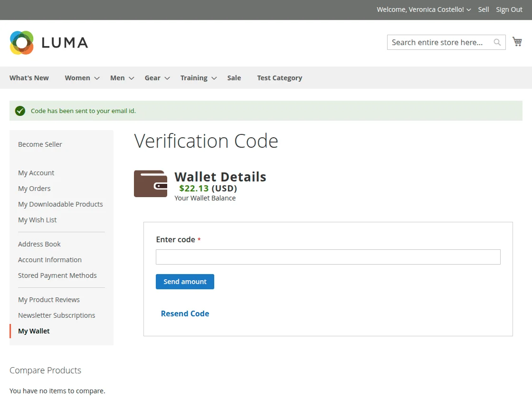Select the Sale menu item

point(234,77)
